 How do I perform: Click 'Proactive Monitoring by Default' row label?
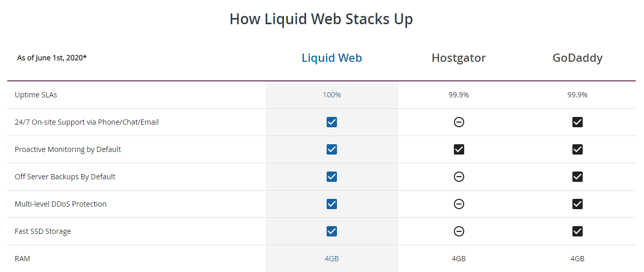point(68,149)
